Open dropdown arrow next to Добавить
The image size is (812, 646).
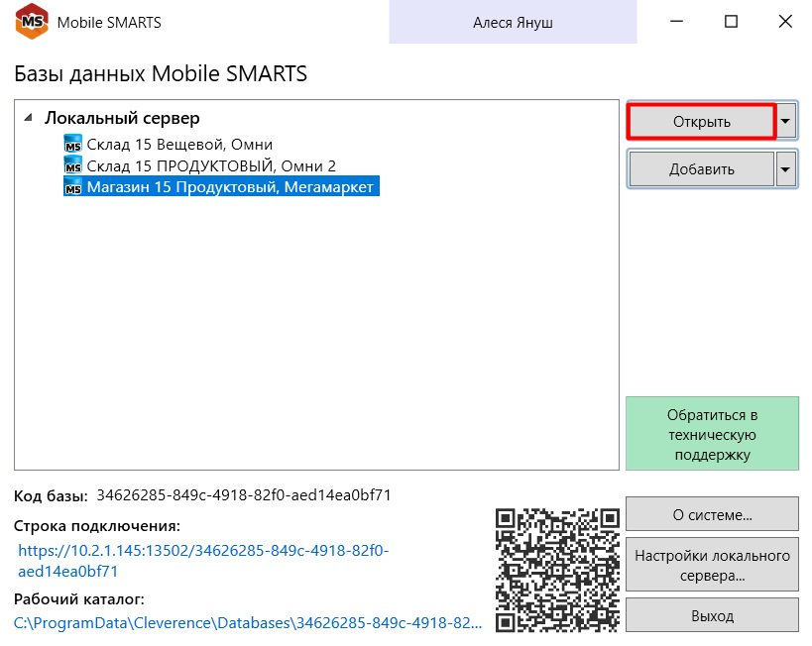[786, 169]
